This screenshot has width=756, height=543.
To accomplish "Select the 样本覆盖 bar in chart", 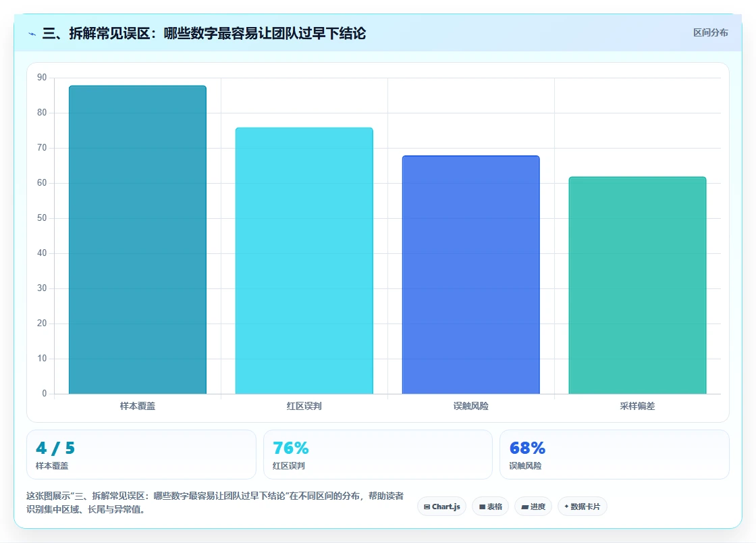I will (x=138, y=240).
